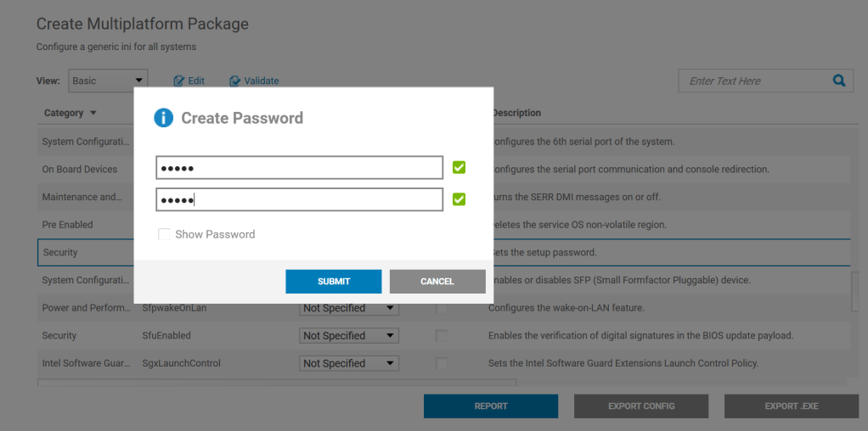868x431 pixels.
Task: Open SfpwakeOnLan Not Specified dropdown
Action: [x=349, y=308]
